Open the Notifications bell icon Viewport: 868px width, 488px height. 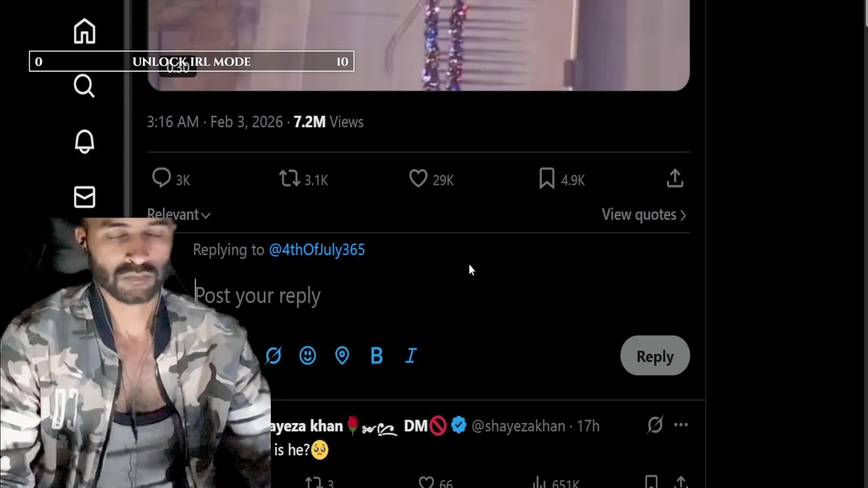coord(84,141)
